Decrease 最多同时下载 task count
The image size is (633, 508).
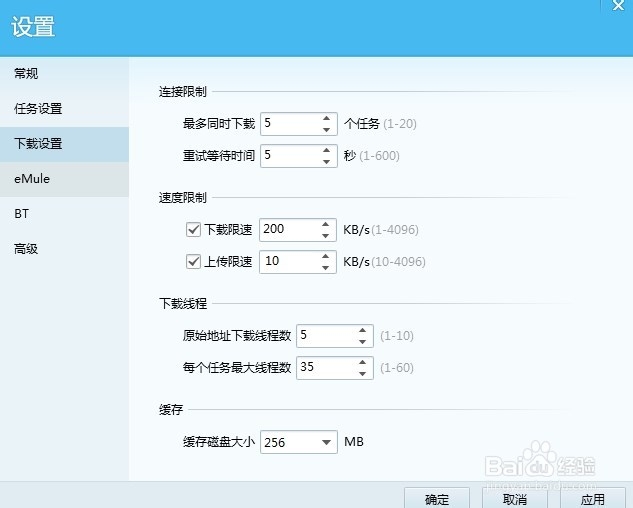327,130
